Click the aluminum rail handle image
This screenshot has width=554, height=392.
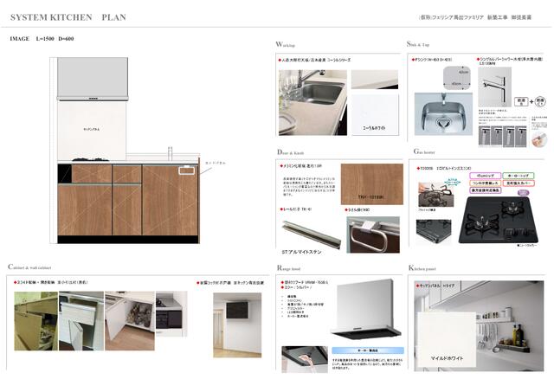point(308,231)
